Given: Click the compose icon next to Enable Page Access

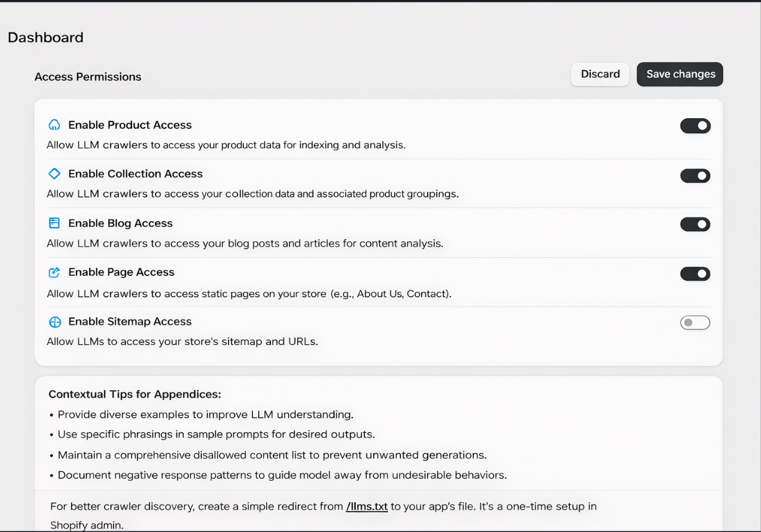Looking at the screenshot, I should (x=54, y=272).
